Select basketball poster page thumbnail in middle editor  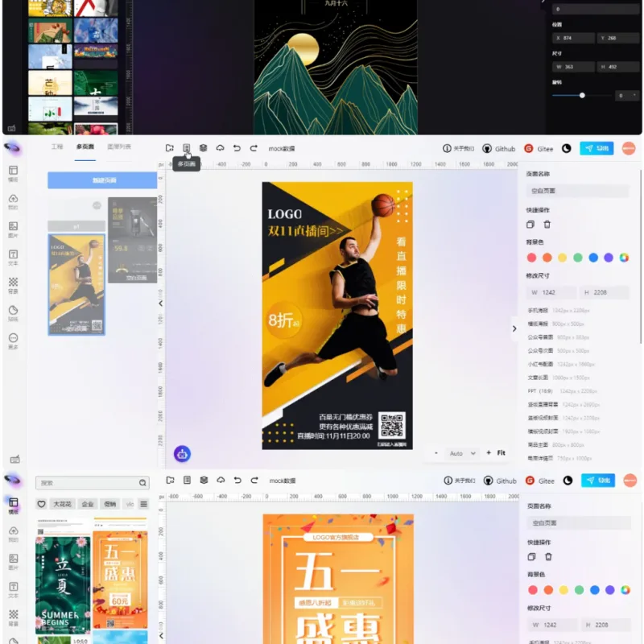(x=76, y=284)
